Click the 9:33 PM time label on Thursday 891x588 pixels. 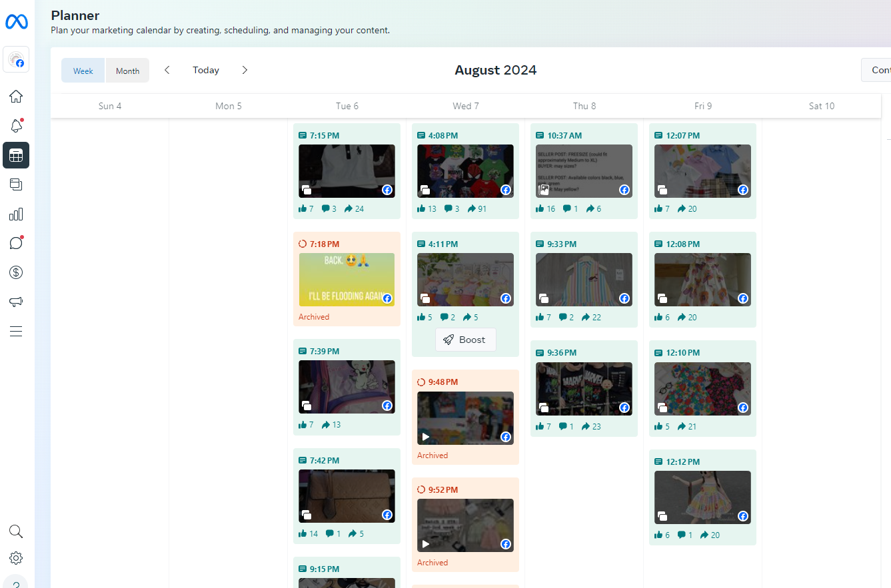tap(562, 244)
